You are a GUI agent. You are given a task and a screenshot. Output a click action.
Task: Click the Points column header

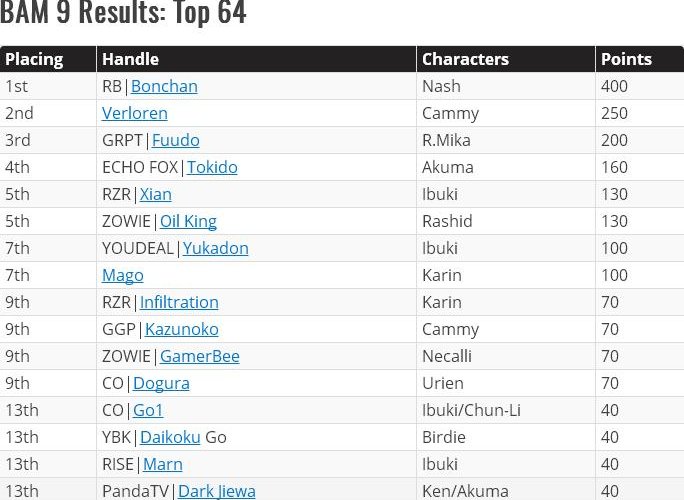pos(626,59)
